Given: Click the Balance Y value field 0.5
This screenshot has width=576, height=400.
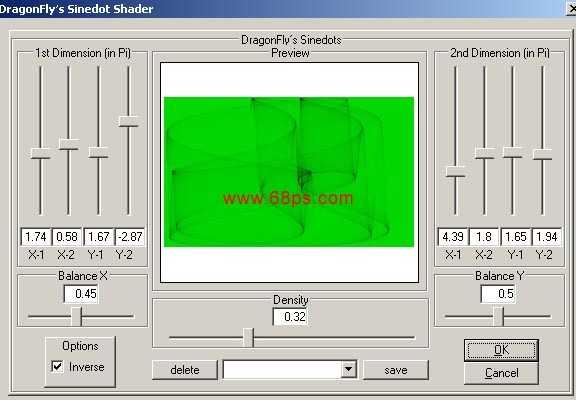Looking at the screenshot, I should point(498,294).
